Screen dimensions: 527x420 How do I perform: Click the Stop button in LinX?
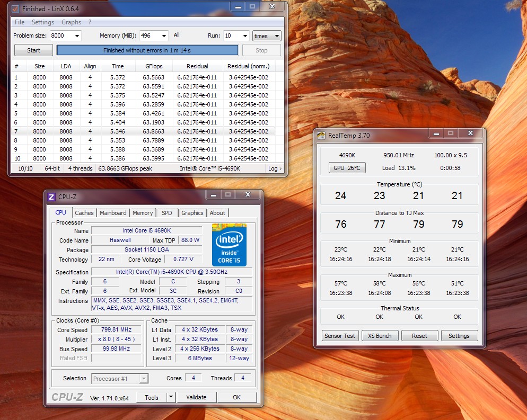pyautogui.click(x=261, y=50)
